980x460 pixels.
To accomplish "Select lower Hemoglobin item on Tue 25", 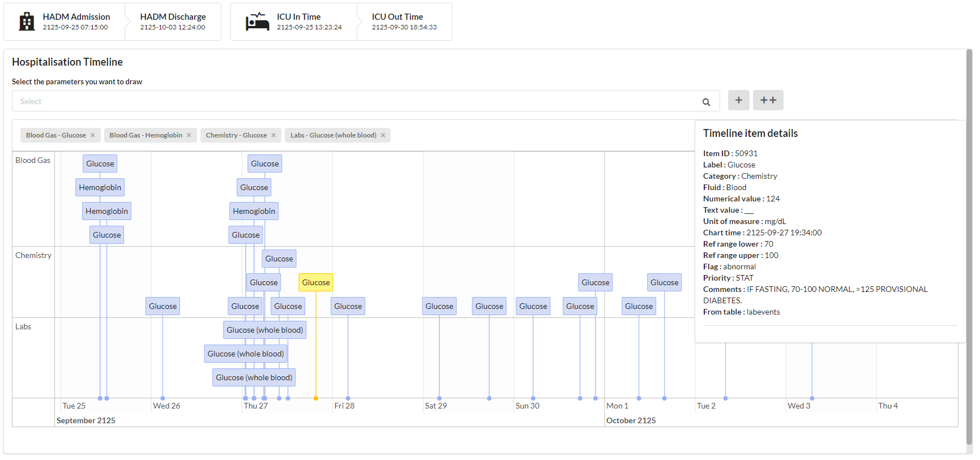I will (107, 211).
